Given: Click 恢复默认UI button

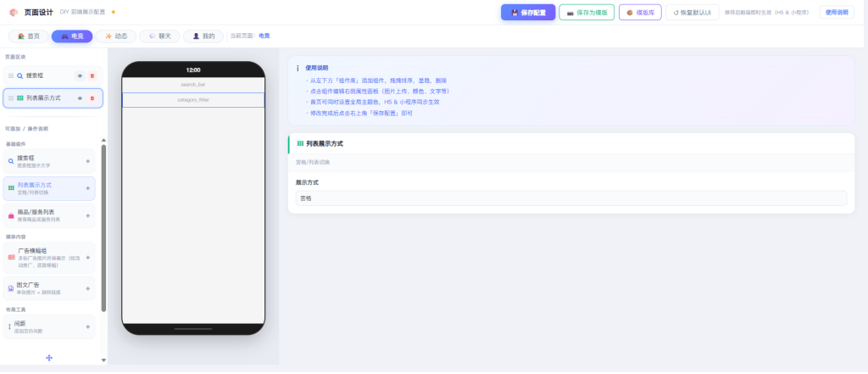Looking at the screenshot, I should [692, 12].
